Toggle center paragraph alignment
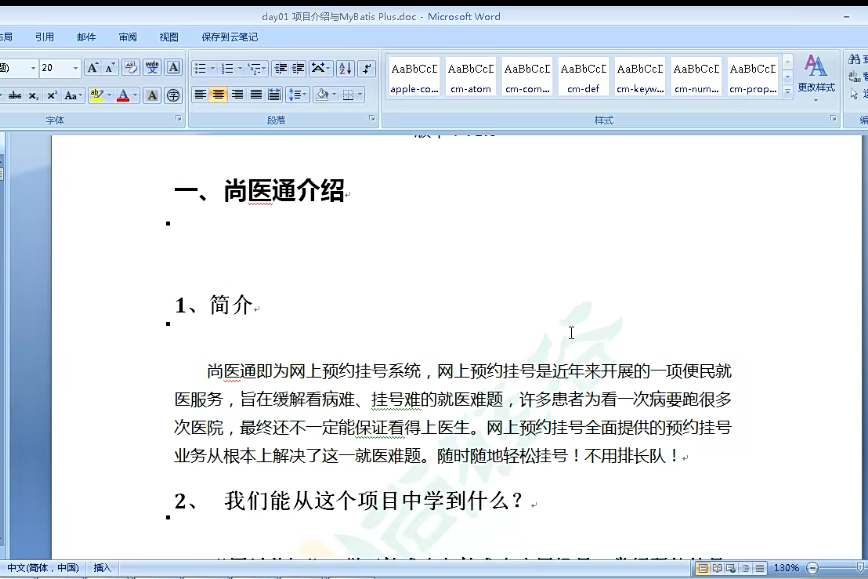This screenshot has height=579, width=868. coord(218,95)
